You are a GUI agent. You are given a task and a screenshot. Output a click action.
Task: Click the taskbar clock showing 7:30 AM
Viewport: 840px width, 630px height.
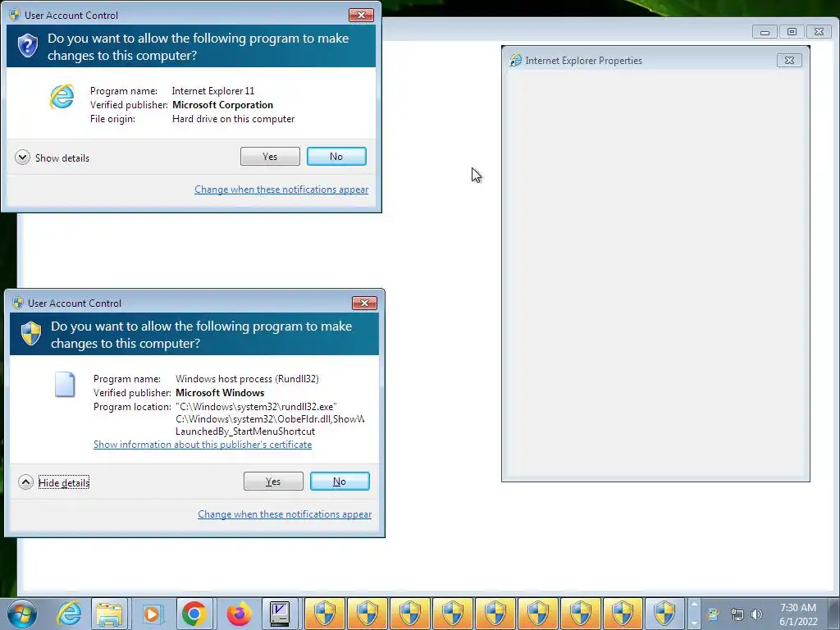[798, 614]
